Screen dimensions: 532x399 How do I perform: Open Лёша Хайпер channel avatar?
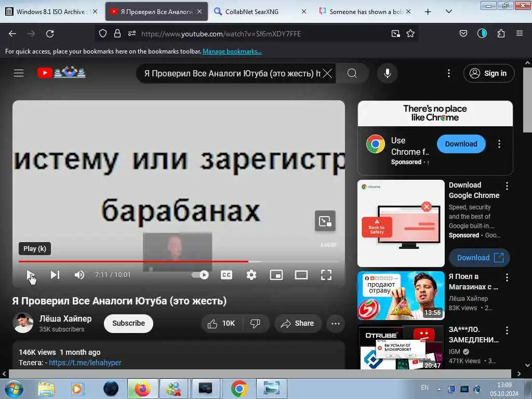(23, 323)
